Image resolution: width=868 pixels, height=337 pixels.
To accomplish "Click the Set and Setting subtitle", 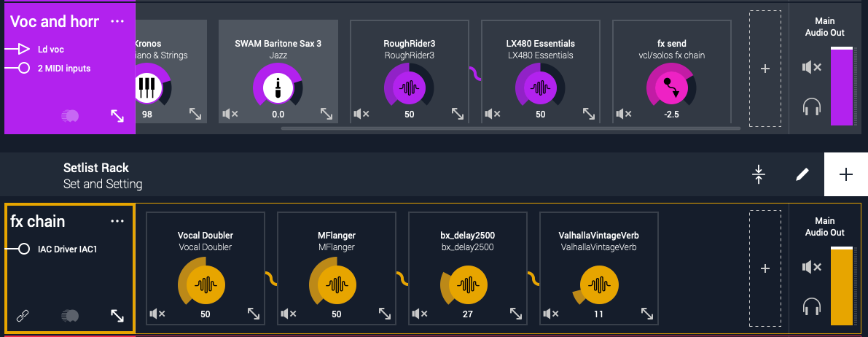I will pyautogui.click(x=103, y=184).
